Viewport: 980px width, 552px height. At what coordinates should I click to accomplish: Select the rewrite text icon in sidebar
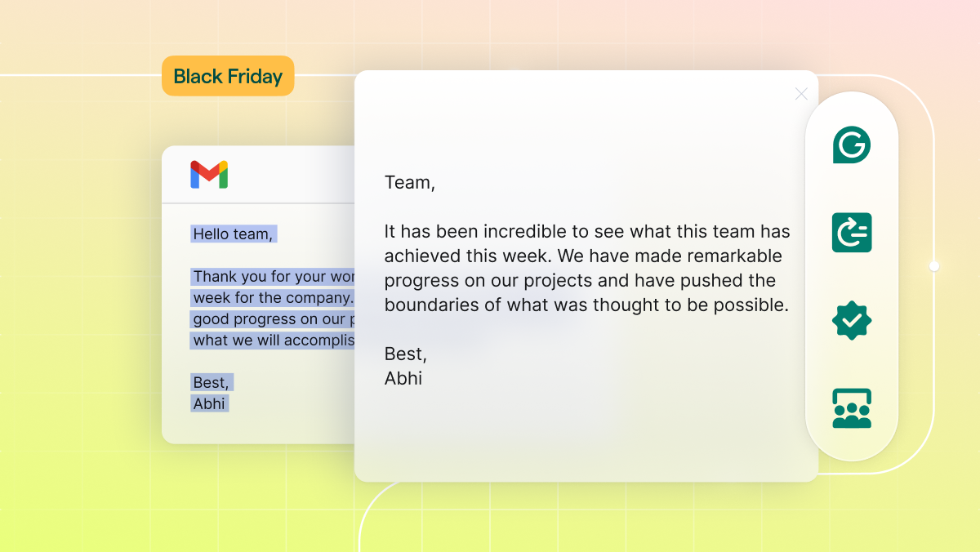(852, 233)
